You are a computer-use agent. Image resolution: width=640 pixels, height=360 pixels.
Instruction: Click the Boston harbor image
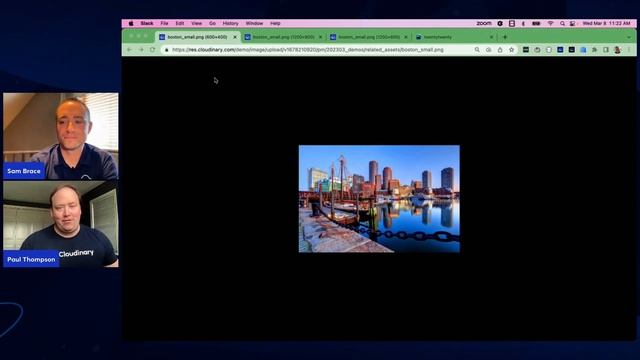(379, 199)
